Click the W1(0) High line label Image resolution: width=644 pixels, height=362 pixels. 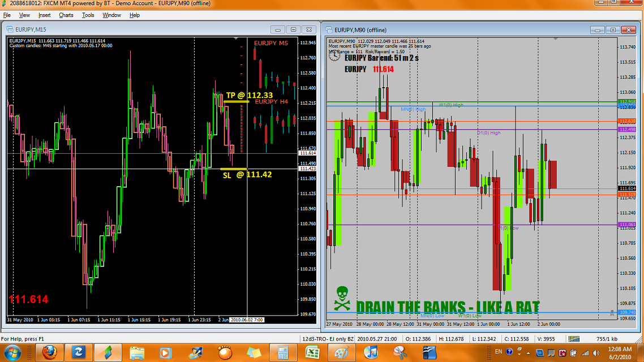point(451,105)
